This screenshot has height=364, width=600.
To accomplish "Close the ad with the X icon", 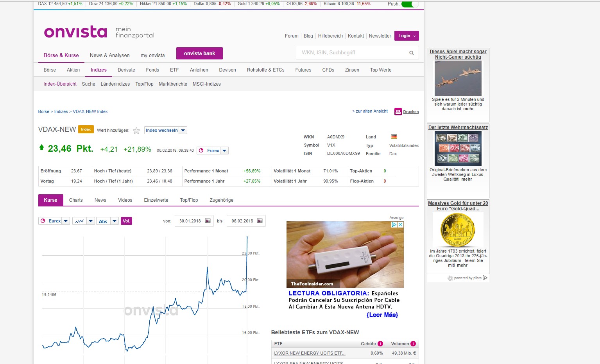I will pos(401,224).
